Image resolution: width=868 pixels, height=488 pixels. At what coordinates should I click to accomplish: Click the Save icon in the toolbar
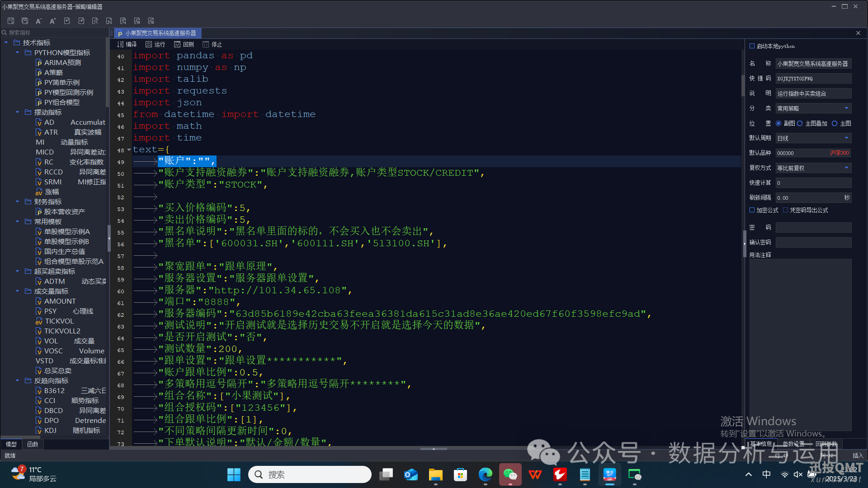[x=11, y=21]
